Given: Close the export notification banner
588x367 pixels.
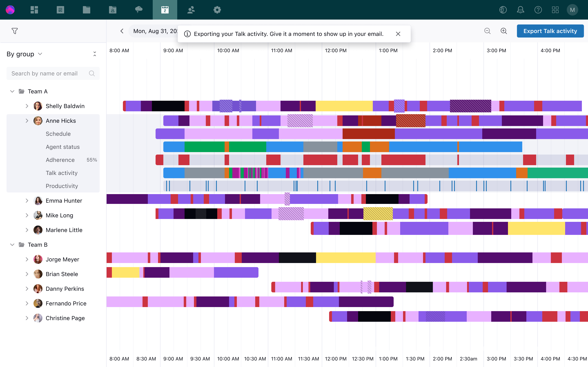Looking at the screenshot, I should pos(398,34).
